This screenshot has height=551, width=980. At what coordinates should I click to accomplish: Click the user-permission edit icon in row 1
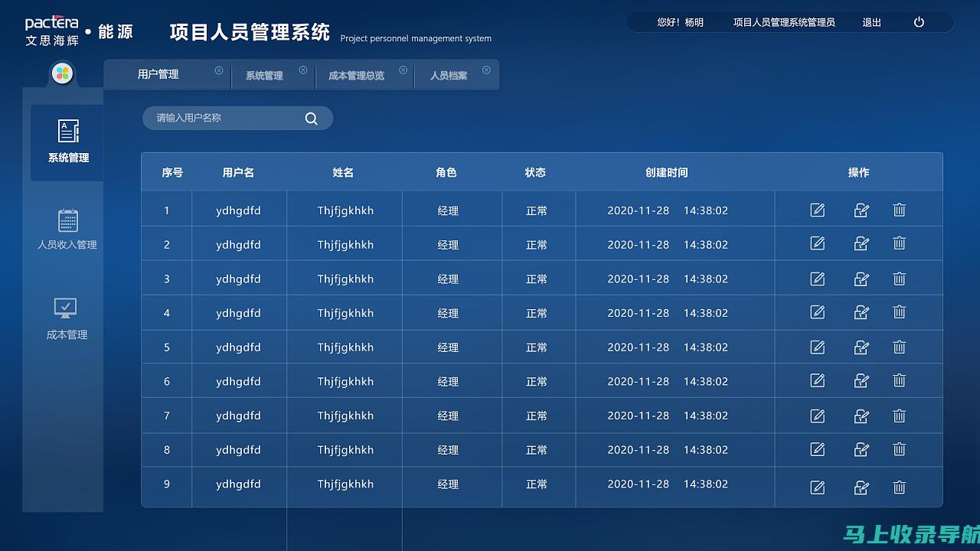click(861, 210)
